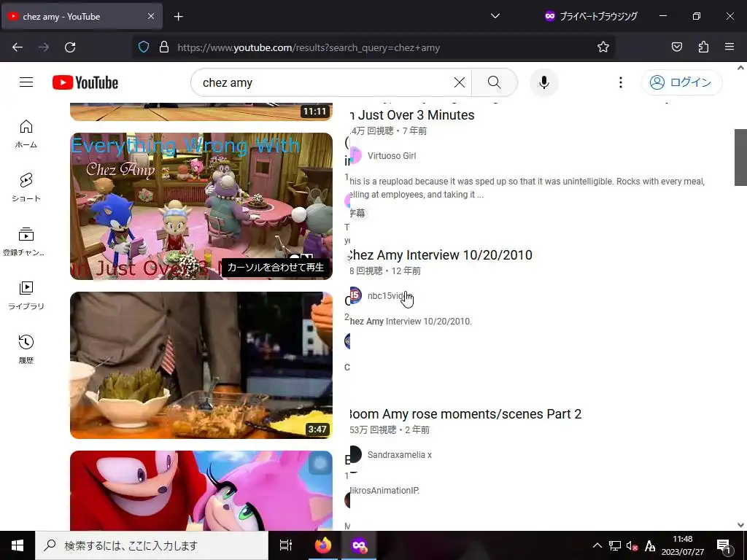Open the tracking protection shield icon
The height and width of the screenshot is (560, 747).
[144, 47]
